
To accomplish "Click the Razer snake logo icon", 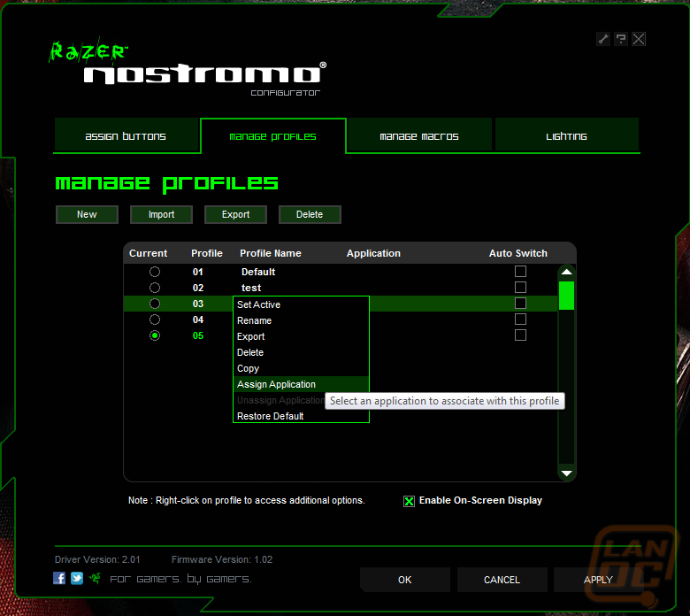I will tap(95, 578).
